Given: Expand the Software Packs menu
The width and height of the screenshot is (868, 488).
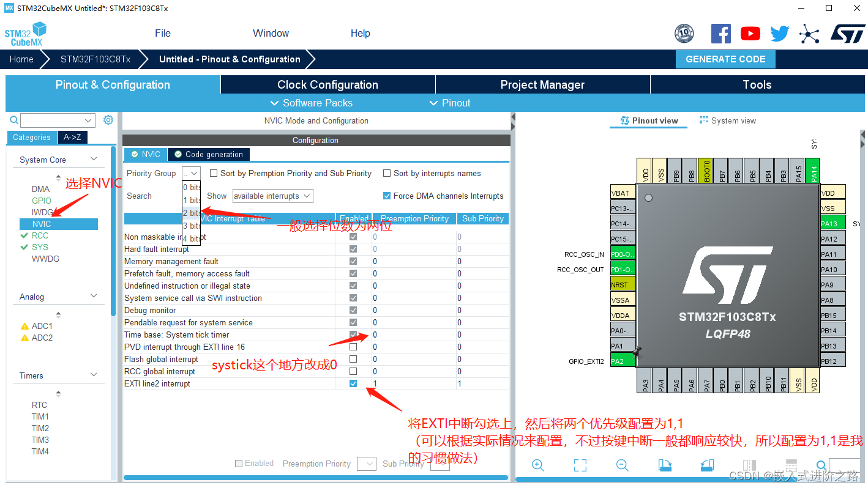Looking at the screenshot, I should pyautogui.click(x=312, y=103).
